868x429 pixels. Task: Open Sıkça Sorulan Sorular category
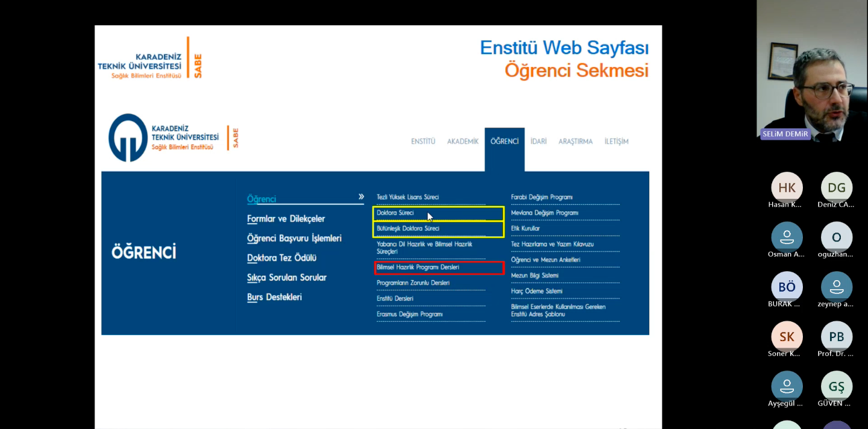coord(287,278)
